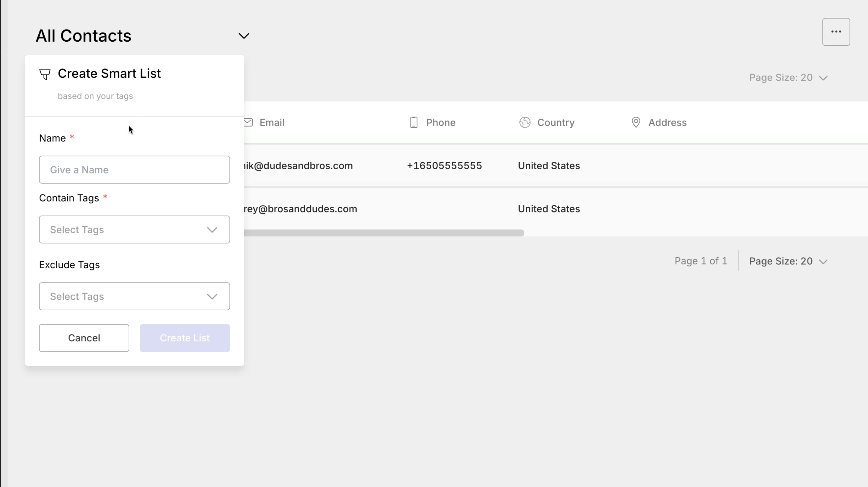Click the Smart List funnel icon
Viewport: 868px width, 487px height.
(45, 74)
